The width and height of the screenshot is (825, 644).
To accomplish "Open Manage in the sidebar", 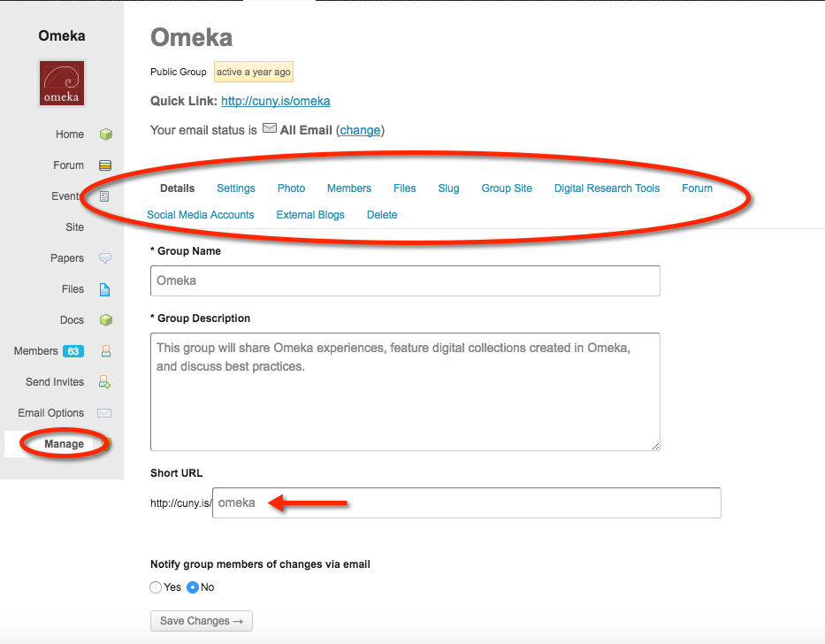I will coord(64,444).
